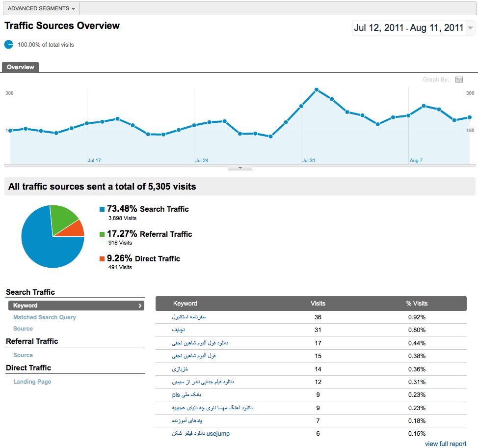Open the keyword link with 12 visits
The width and height of the screenshot is (478, 448).
203,382
